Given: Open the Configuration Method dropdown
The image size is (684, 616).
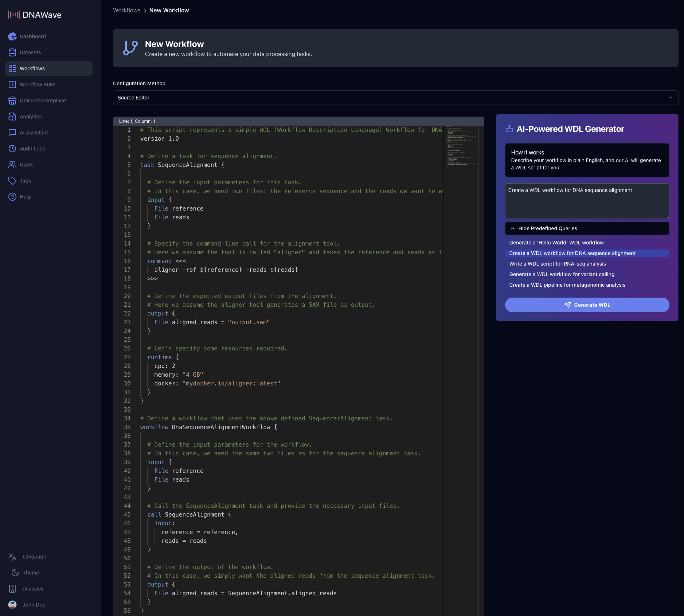Looking at the screenshot, I should pyautogui.click(x=396, y=98).
